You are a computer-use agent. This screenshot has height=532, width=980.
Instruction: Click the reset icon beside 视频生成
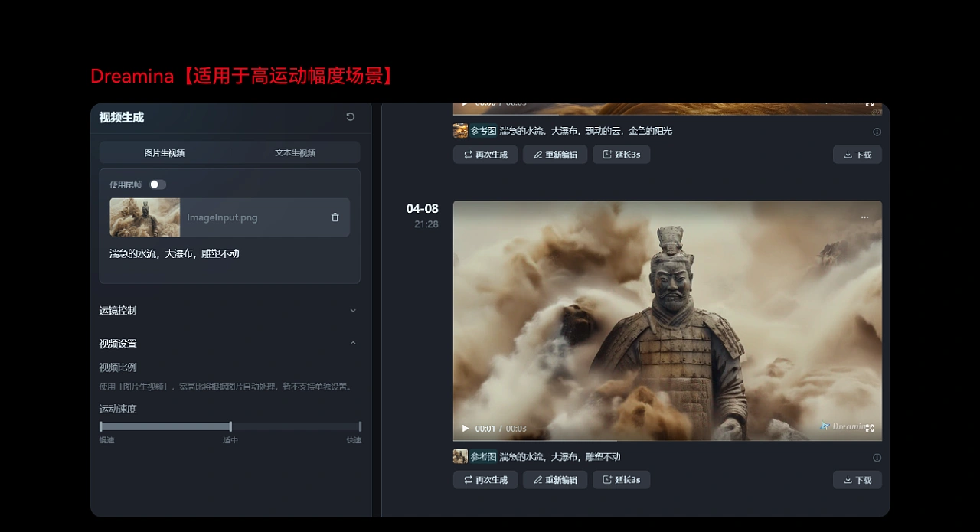point(351,117)
